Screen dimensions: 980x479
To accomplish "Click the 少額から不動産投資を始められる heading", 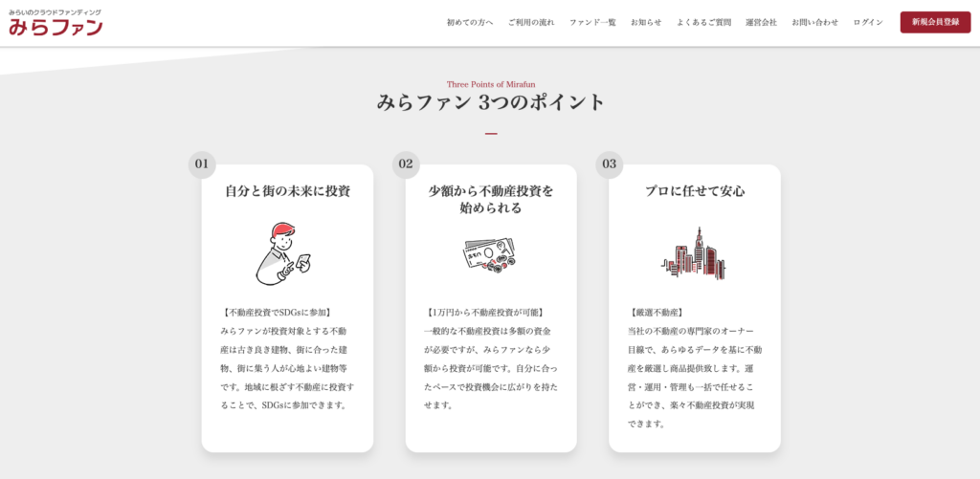I will click(491, 199).
